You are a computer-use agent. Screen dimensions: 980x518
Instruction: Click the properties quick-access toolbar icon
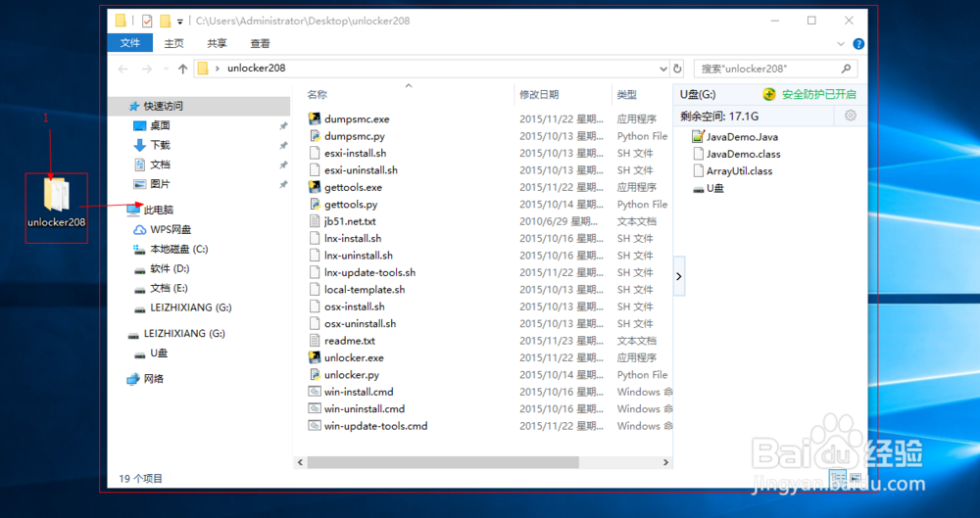click(x=147, y=22)
